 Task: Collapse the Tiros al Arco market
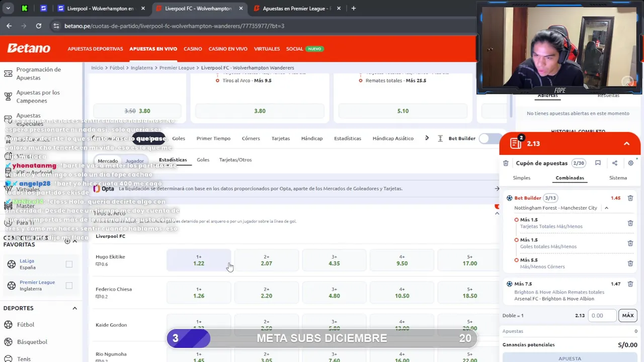pos(497,213)
